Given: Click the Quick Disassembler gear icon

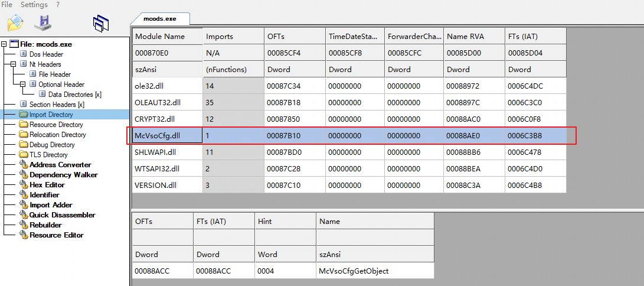Looking at the screenshot, I should [23, 215].
